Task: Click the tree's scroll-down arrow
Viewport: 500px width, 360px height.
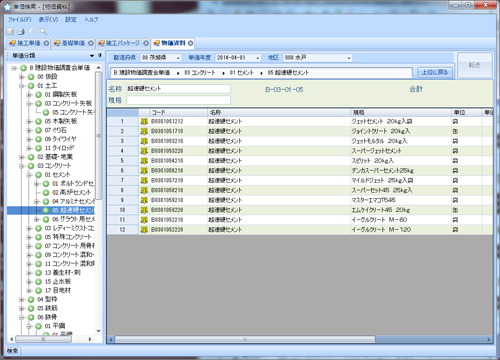Action: [98, 331]
